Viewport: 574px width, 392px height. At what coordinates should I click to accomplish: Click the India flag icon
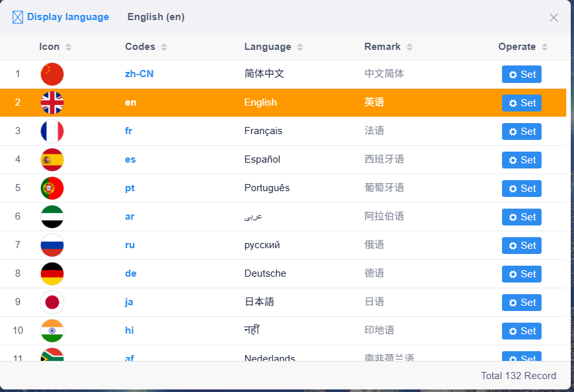(52, 330)
